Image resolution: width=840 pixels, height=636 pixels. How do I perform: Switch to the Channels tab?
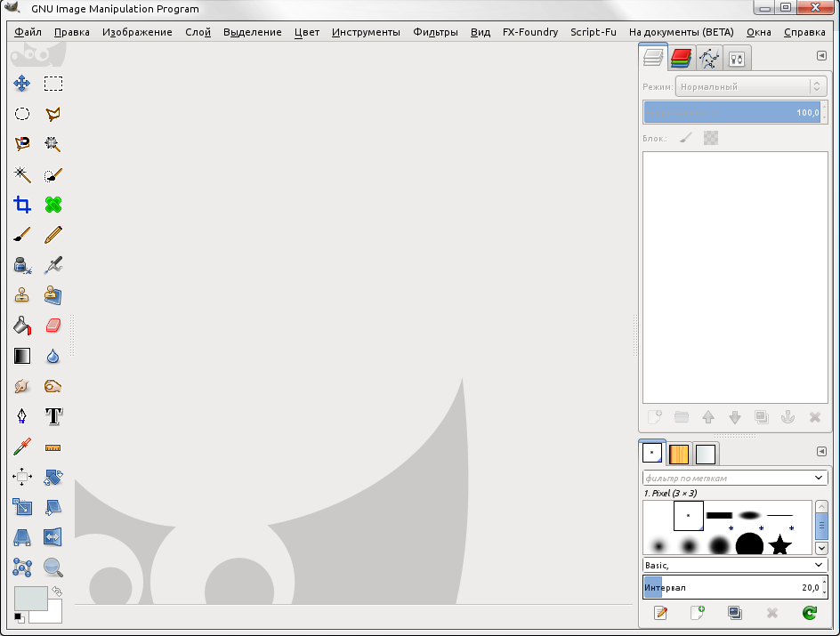pos(681,58)
